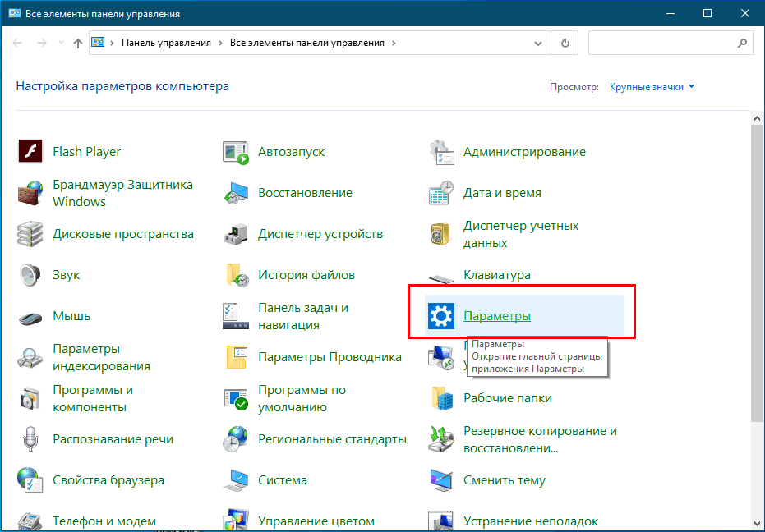Open the Flash Player link text

point(86,152)
